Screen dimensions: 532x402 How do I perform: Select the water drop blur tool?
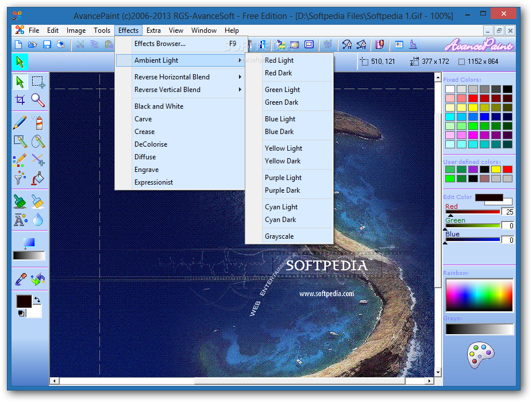(38, 220)
